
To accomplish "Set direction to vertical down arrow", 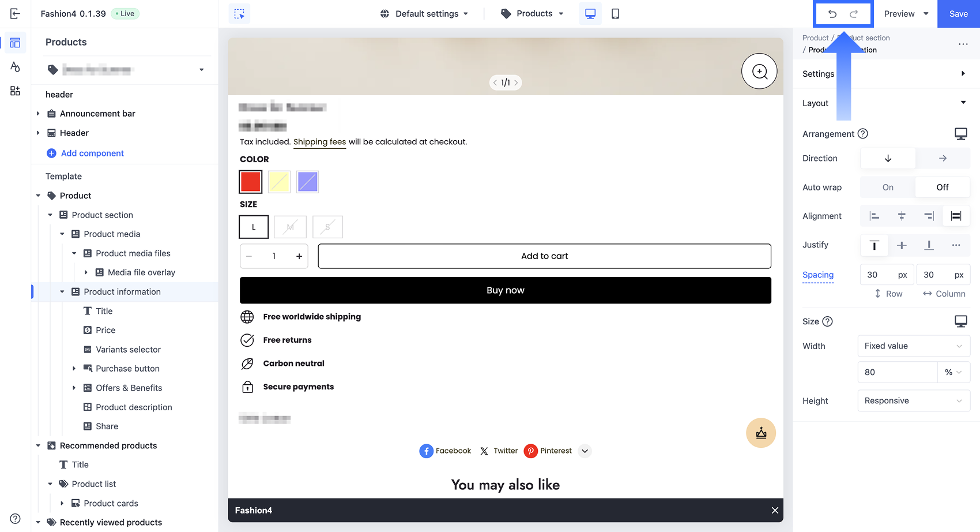I will pos(888,158).
